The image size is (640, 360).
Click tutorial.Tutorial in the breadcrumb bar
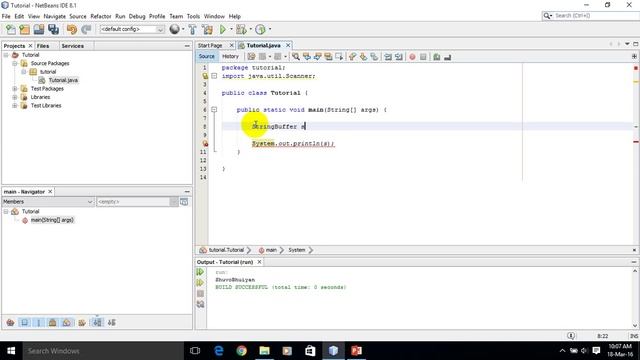(x=226, y=250)
